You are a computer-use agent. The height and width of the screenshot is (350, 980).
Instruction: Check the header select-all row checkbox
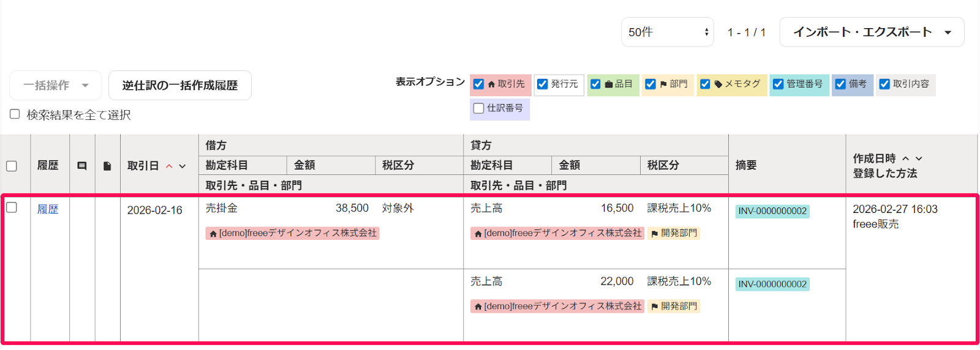pos(12,166)
